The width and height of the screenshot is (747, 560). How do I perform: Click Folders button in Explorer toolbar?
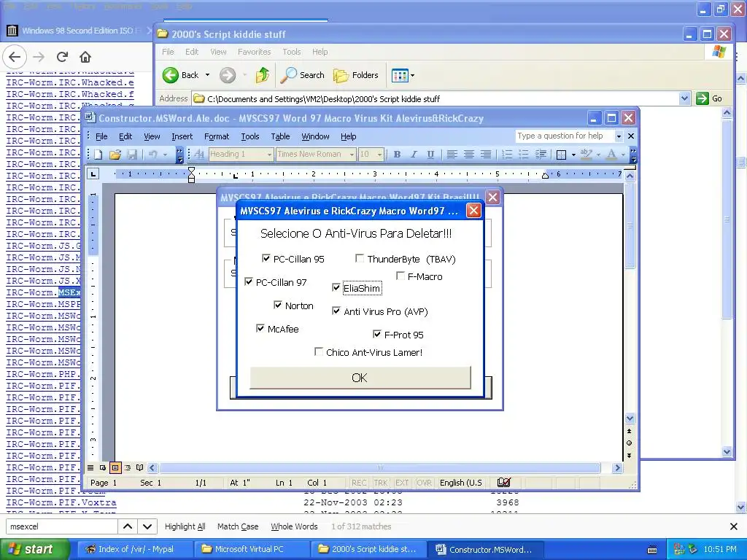(x=356, y=75)
